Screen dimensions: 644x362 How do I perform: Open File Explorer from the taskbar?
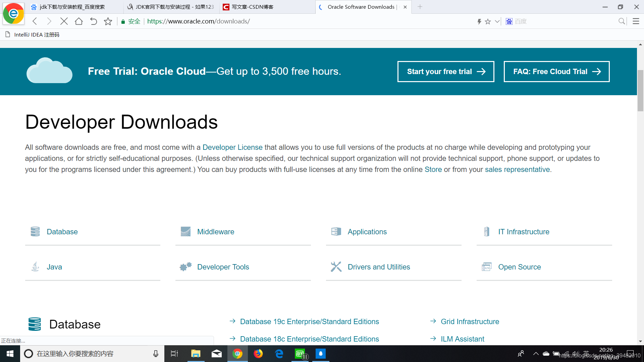tap(196, 354)
